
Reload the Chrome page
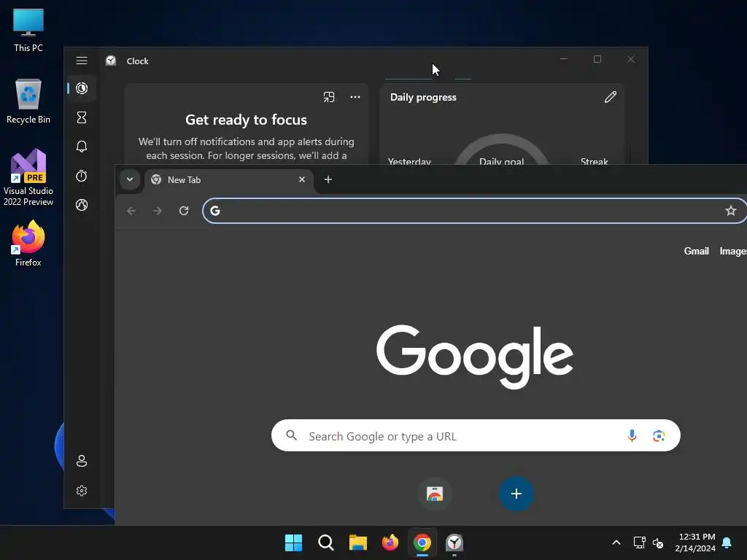pyautogui.click(x=184, y=211)
